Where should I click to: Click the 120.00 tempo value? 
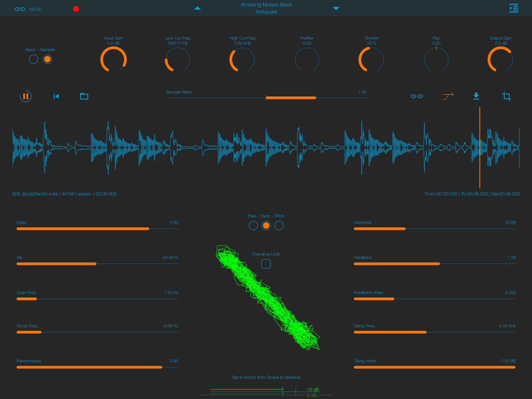[35, 9]
